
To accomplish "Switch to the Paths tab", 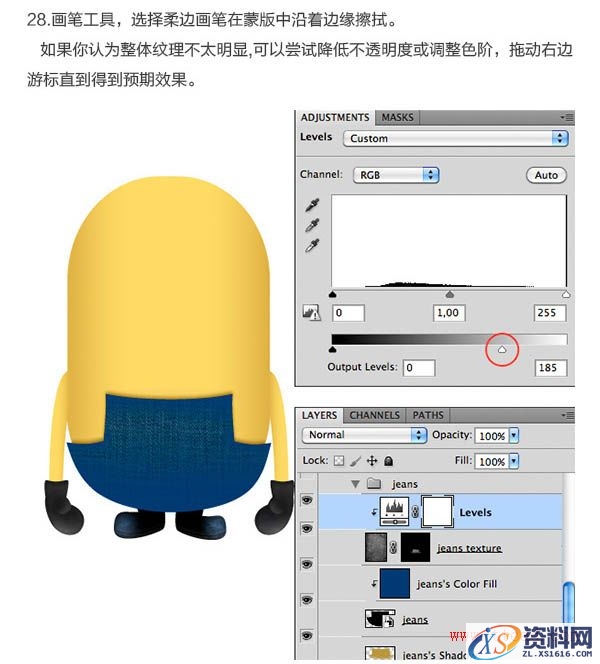I will [428, 415].
